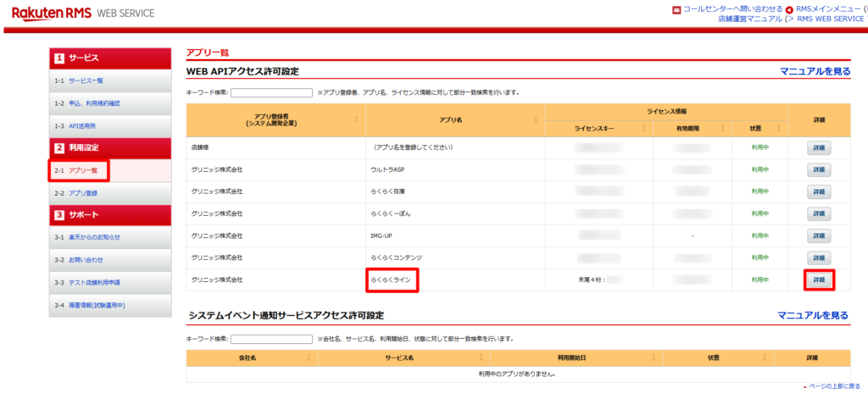
Task: Open 詳細 for らくらくライン row
Action: tap(819, 280)
